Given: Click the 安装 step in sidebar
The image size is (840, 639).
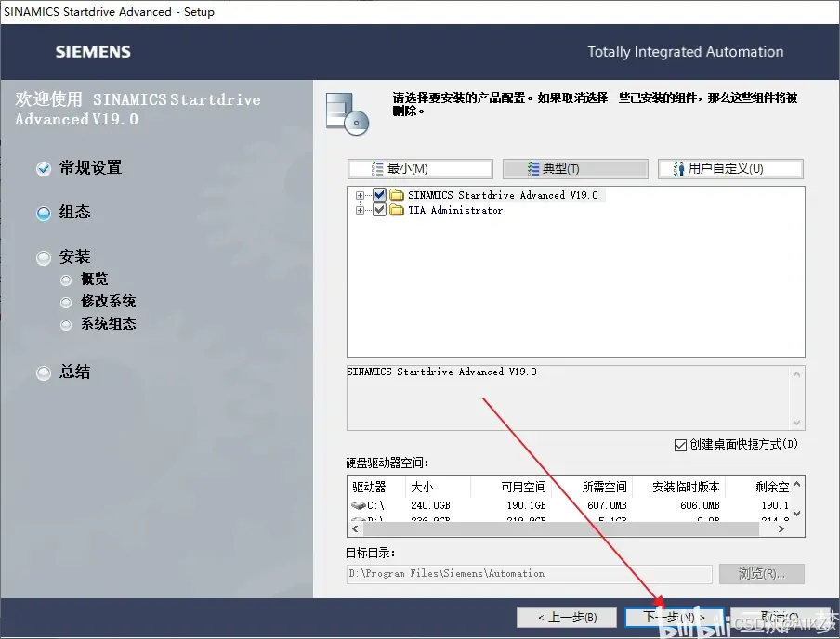Looking at the screenshot, I should [x=74, y=257].
